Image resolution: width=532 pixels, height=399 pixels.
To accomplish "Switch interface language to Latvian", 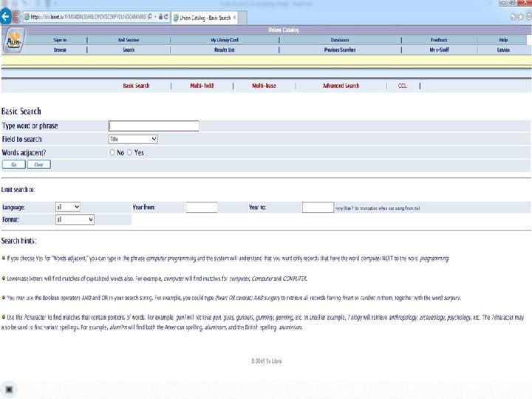I will click(503, 50).
